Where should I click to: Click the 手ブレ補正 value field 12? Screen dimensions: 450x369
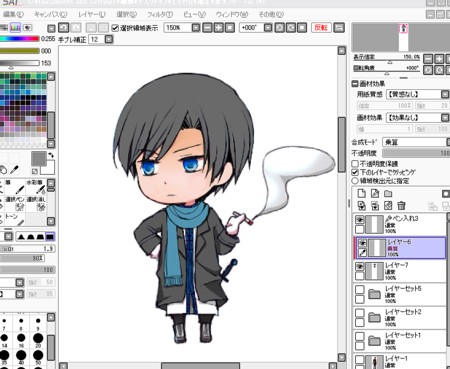97,39
